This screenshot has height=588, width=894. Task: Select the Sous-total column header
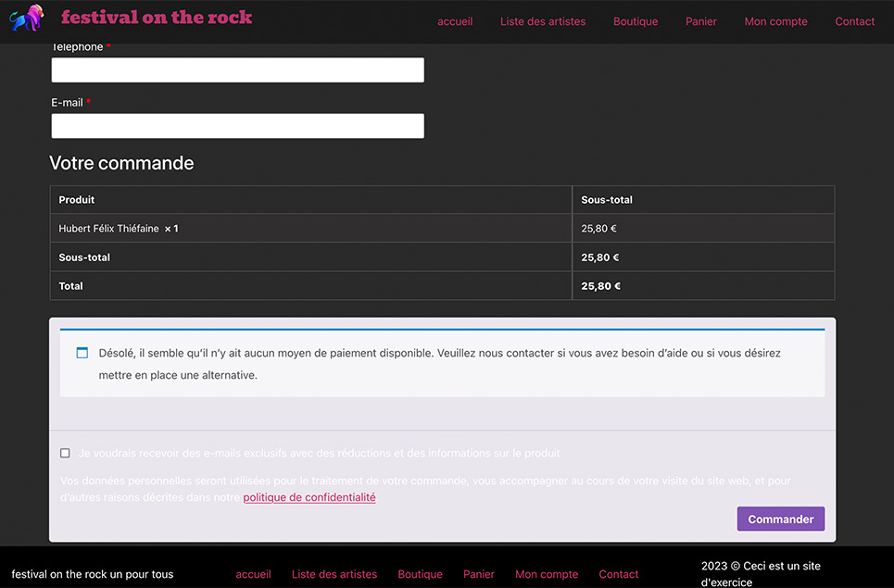click(x=703, y=199)
